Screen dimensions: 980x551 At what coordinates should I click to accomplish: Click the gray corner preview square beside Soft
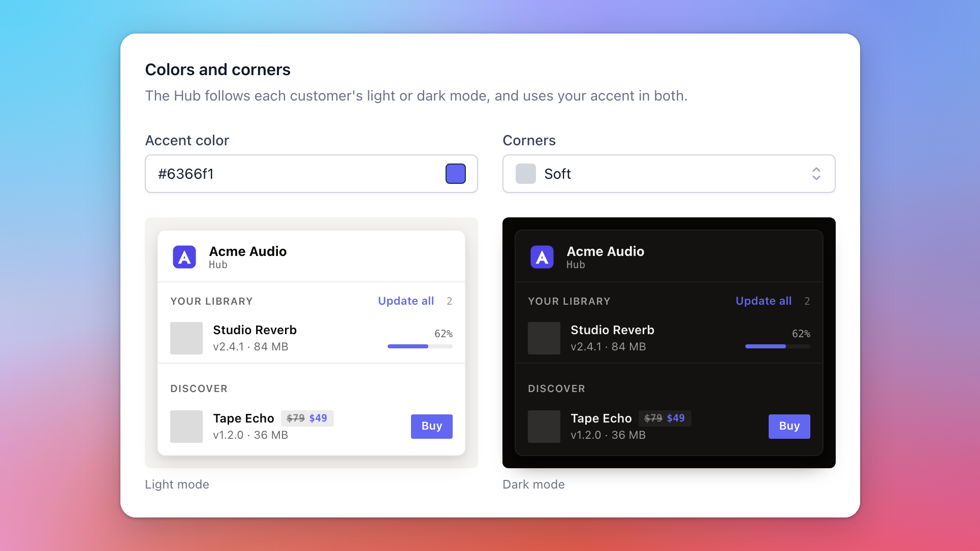point(526,174)
